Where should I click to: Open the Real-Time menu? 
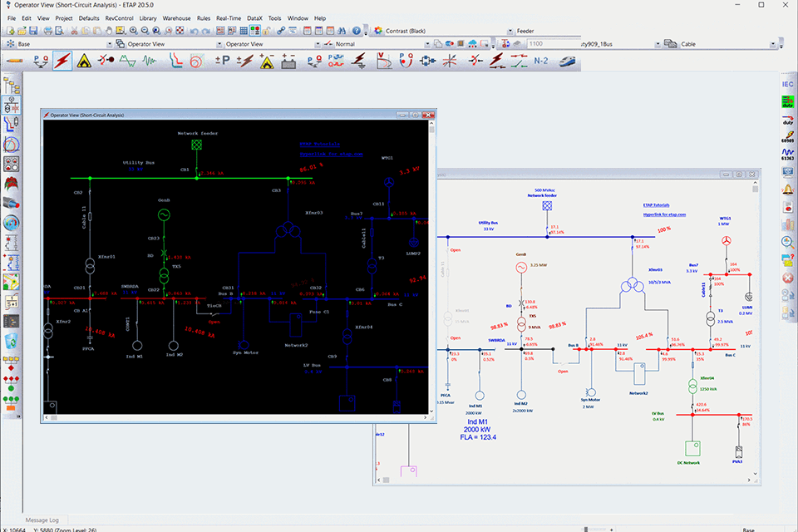click(x=229, y=17)
